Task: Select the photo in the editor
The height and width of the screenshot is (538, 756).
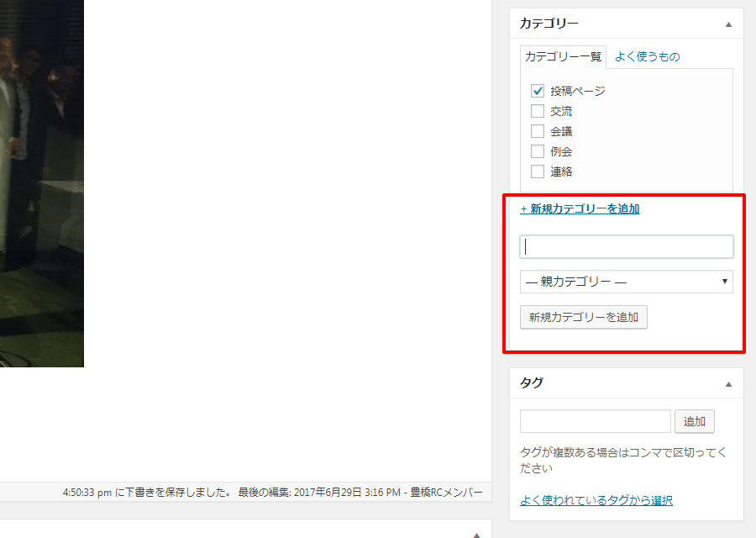Action: [x=42, y=185]
